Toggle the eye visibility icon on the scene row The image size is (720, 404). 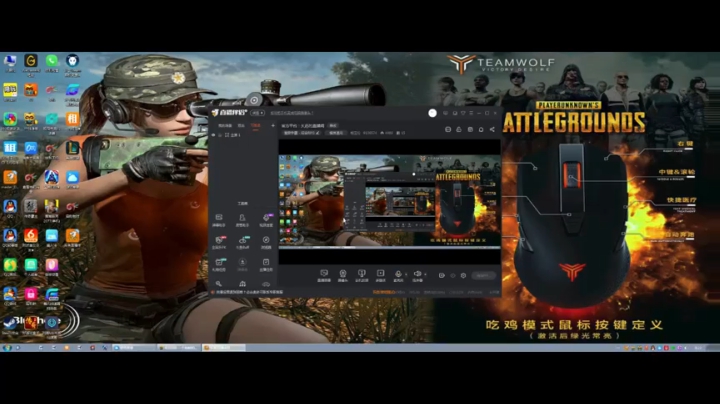point(213,135)
